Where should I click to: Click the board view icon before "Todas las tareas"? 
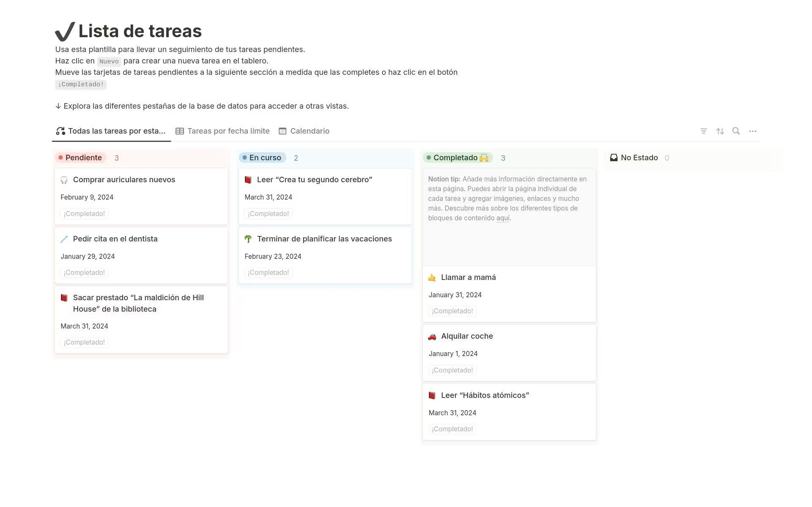point(60,131)
